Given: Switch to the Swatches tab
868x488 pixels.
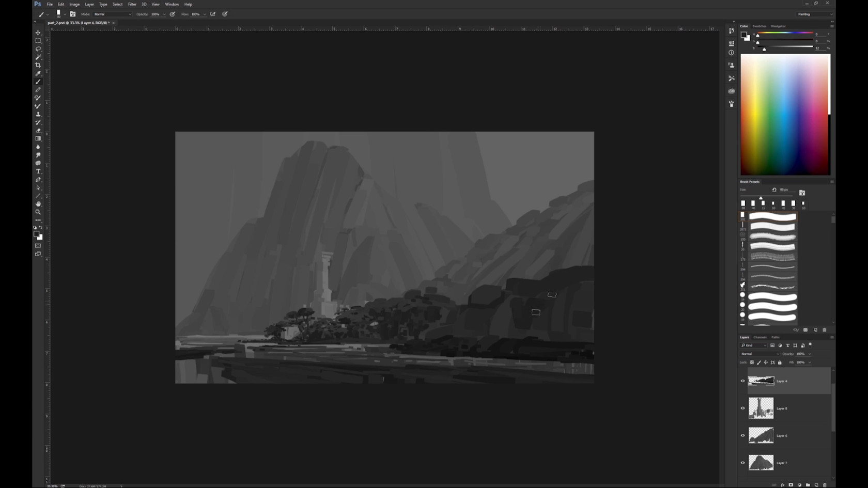Looking at the screenshot, I should pos(759,26).
